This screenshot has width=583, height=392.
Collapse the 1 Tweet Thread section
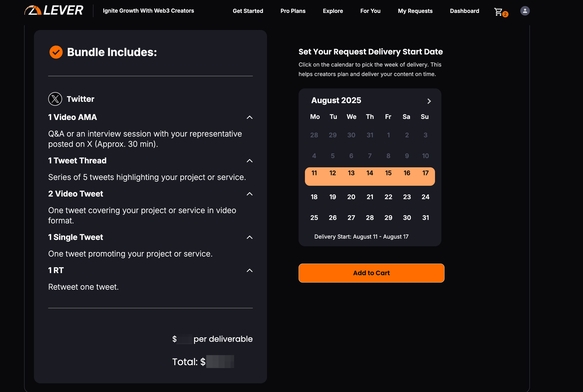click(250, 161)
